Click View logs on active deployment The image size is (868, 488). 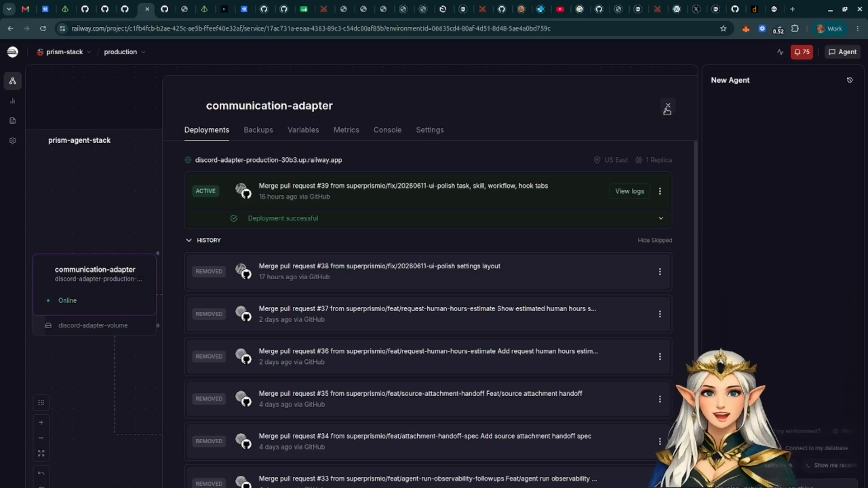pyautogui.click(x=629, y=191)
